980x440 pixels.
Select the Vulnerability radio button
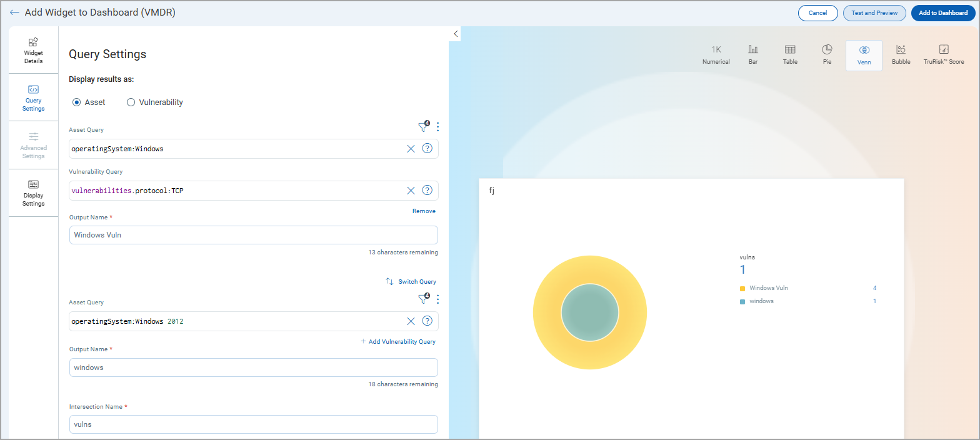(x=131, y=102)
